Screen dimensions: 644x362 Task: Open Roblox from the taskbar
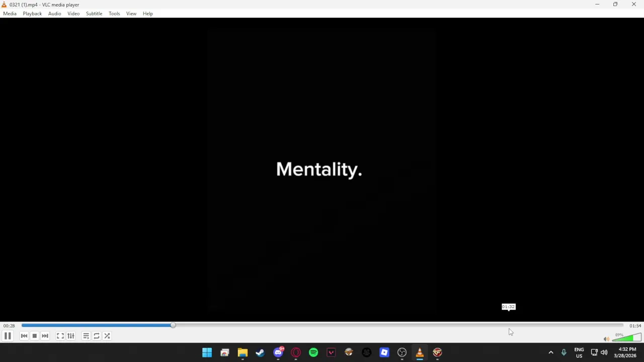[x=384, y=352]
